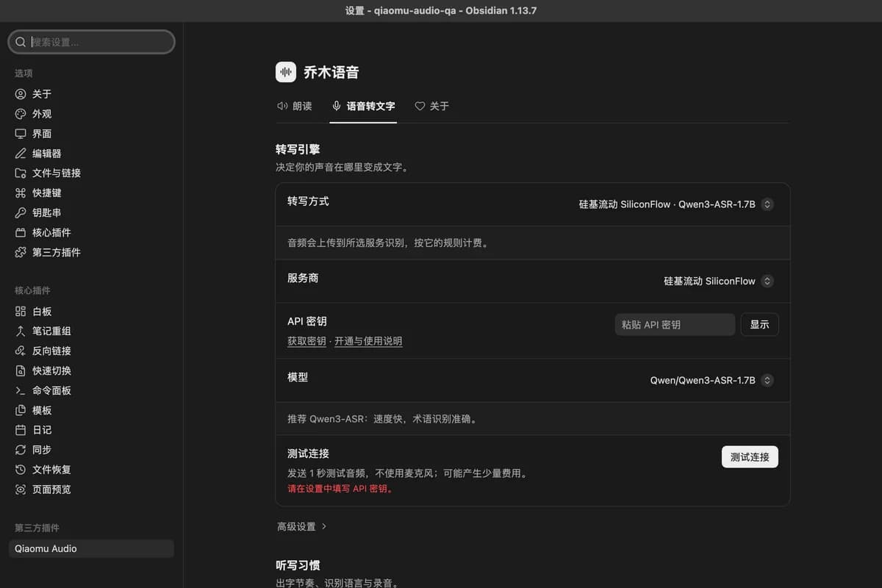Open 文件恢复 core plugin settings
Image resolution: width=882 pixels, height=588 pixels.
(91, 470)
